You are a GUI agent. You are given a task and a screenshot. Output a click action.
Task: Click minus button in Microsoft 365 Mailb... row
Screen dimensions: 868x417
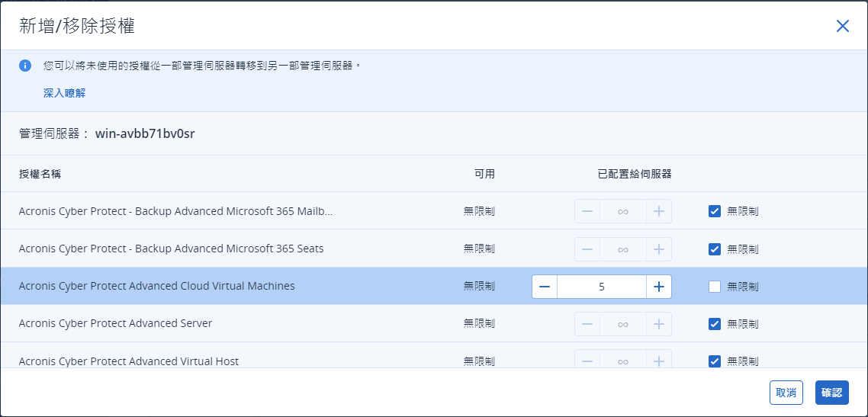pos(587,211)
